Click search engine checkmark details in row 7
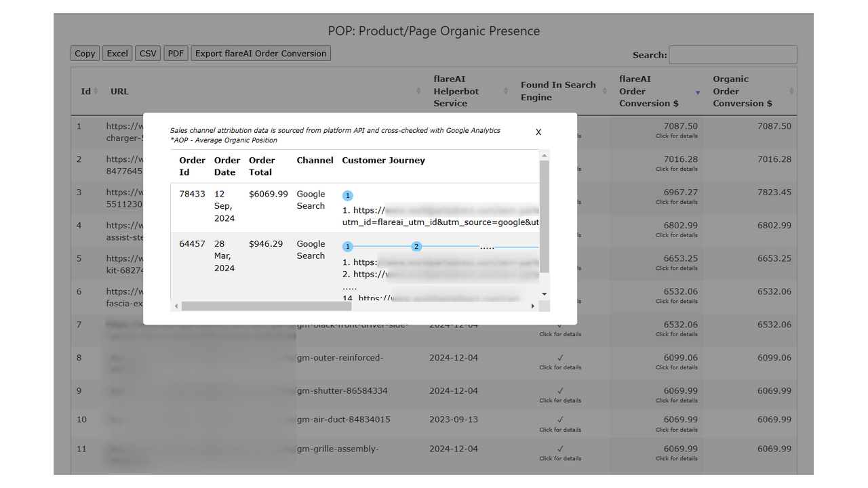 coord(560,334)
